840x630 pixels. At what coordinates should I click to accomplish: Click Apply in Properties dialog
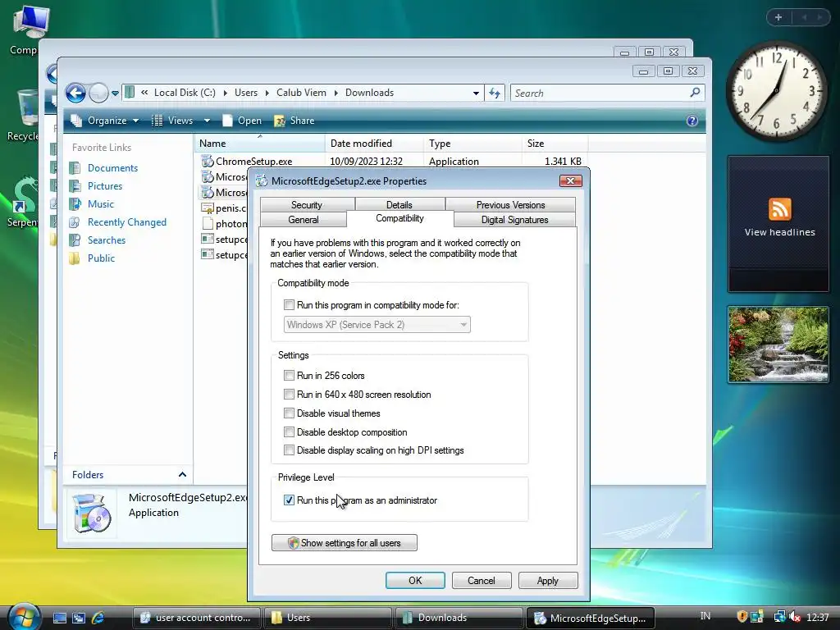click(548, 581)
